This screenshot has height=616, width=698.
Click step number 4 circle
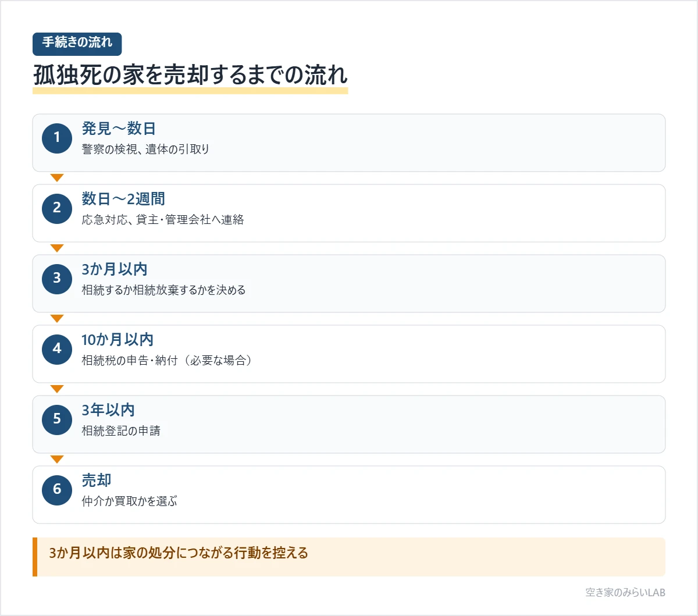click(x=57, y=348)
